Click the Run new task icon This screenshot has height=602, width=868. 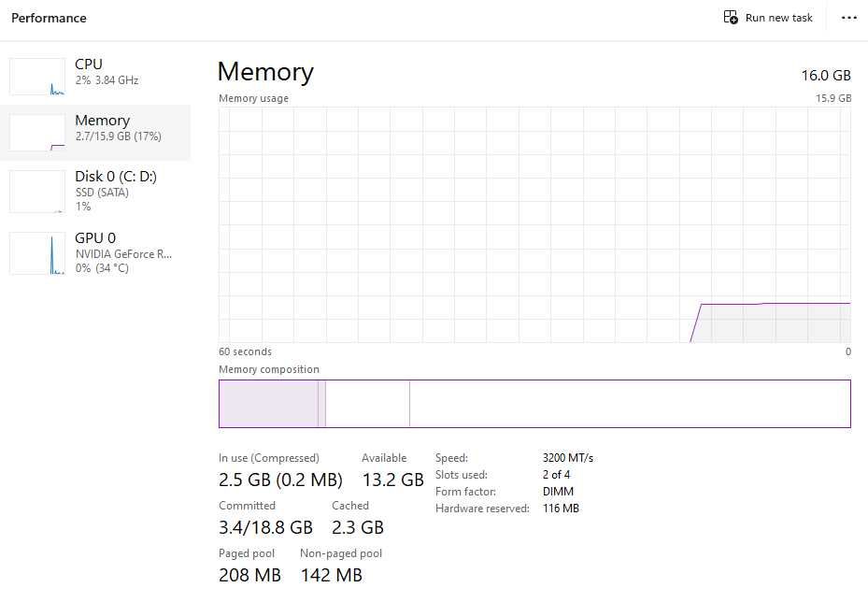731,18
